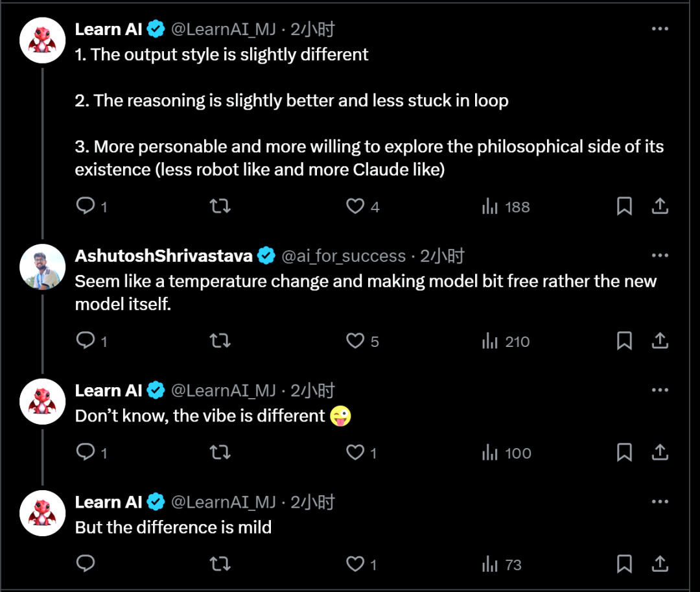The image size is (700, 592).
Task: Reply to the difference is mild tweet
Action: (86, 563)
